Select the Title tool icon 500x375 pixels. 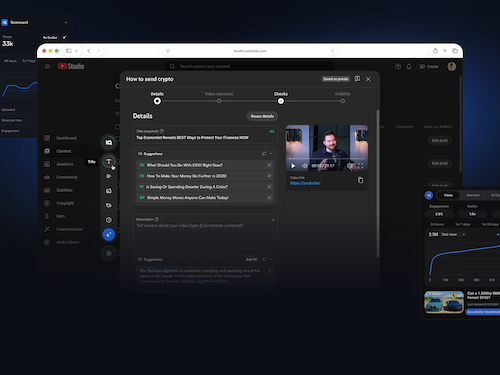109,162
